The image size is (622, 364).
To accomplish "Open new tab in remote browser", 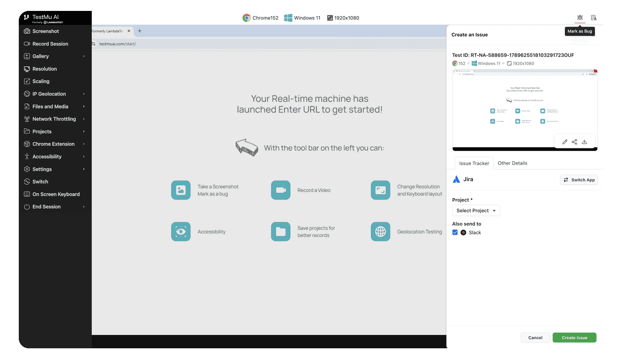I will (140, 31).
